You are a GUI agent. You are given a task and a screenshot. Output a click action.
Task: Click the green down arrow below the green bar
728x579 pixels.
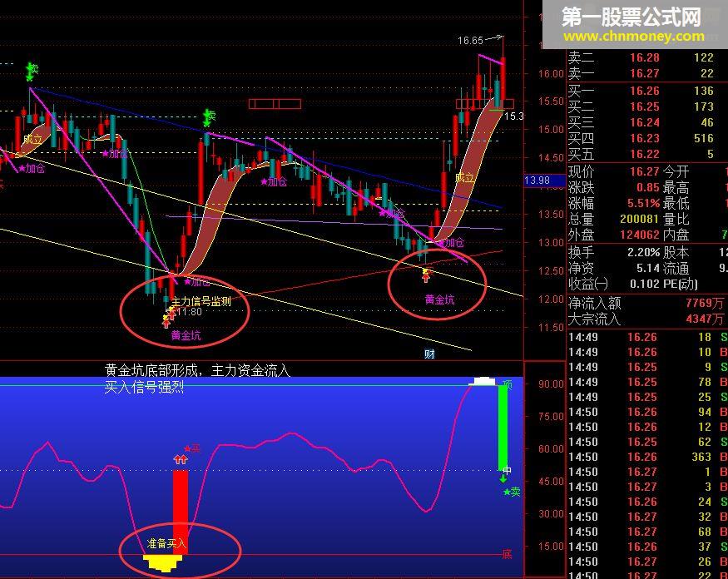tap(503, 478)
